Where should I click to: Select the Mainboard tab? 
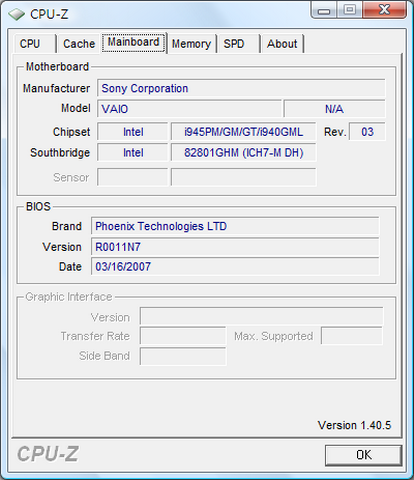tap(134, 42)
